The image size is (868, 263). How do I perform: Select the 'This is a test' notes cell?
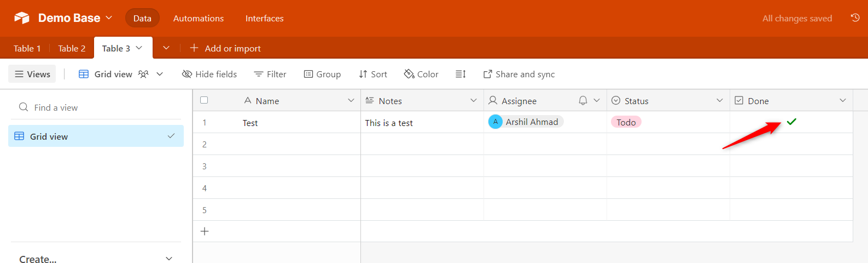click(x=422, y=122)
